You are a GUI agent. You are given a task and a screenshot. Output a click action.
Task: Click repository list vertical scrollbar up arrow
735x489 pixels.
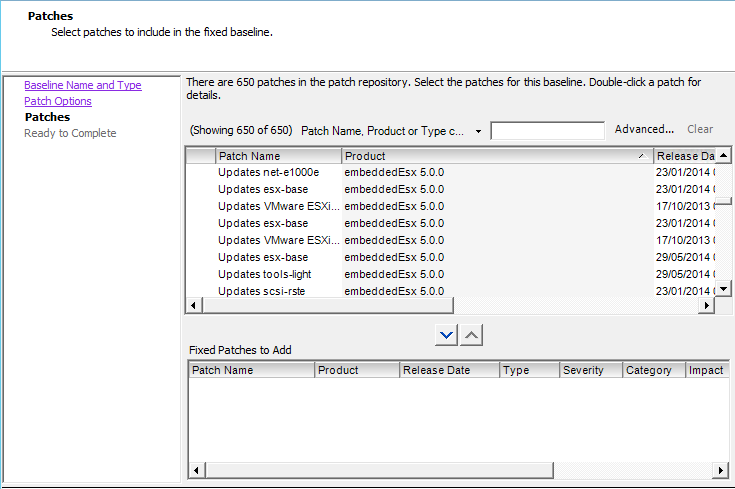(724, 156)
